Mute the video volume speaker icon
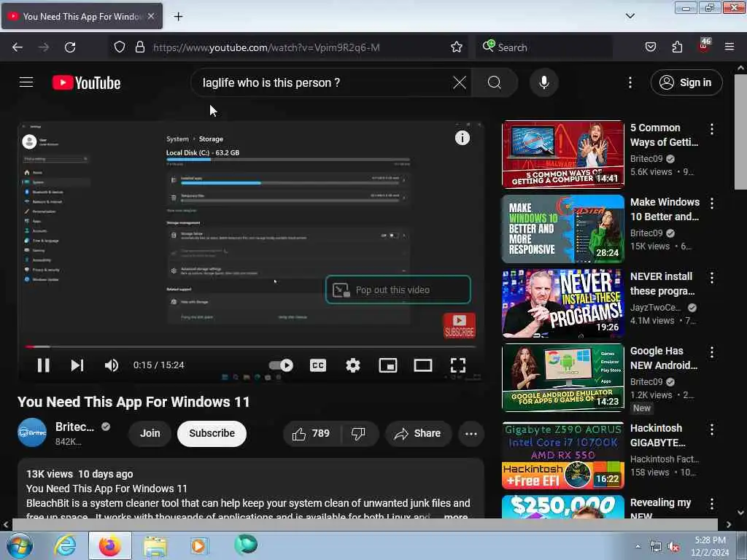The image size is (747, 560). point(112,365)
